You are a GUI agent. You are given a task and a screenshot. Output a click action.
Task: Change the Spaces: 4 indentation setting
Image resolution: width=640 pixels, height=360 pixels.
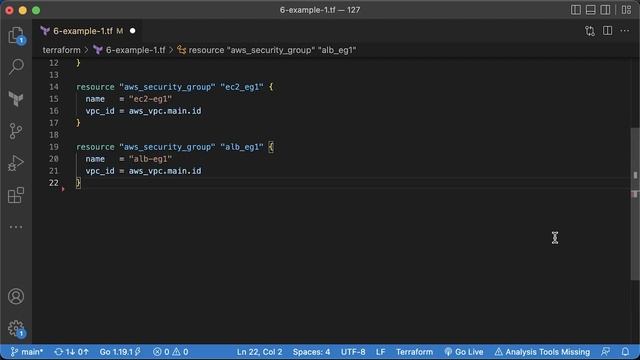(x=311, y=352)
